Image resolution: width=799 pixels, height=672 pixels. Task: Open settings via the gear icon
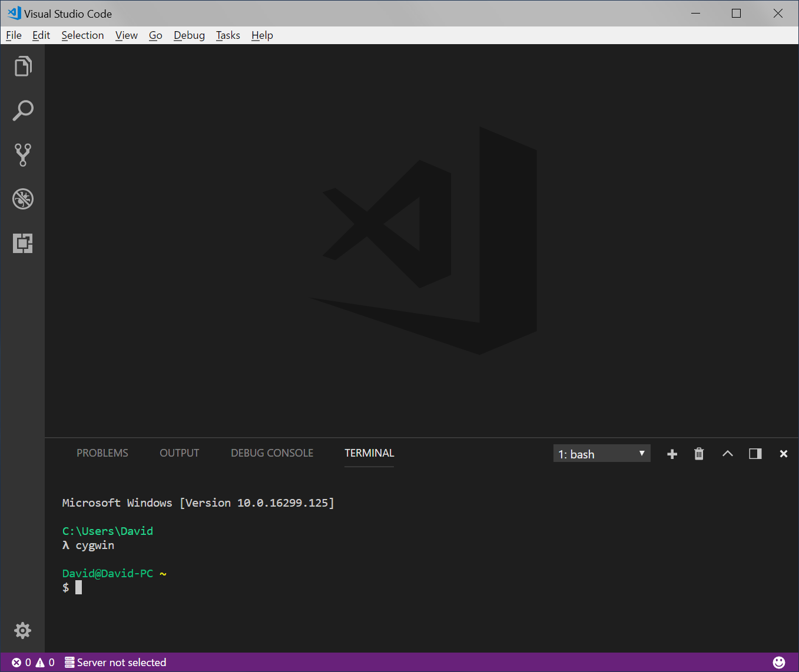(x=22, y=630)
